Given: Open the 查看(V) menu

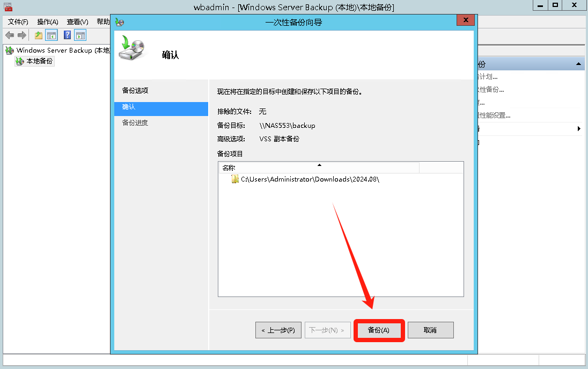Looking at the screenshot, I should click(x=77, y=22).
